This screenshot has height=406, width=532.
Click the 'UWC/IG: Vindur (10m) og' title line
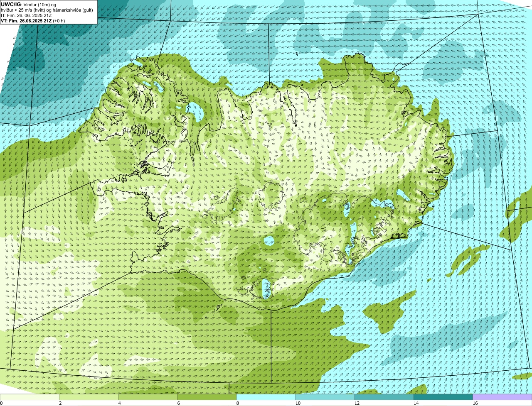(x=29, y=5)
